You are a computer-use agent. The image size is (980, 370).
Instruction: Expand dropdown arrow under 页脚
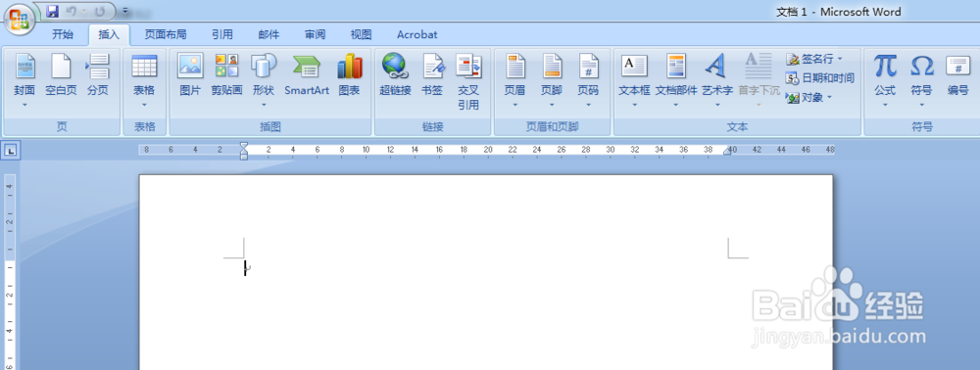[552, 105]
